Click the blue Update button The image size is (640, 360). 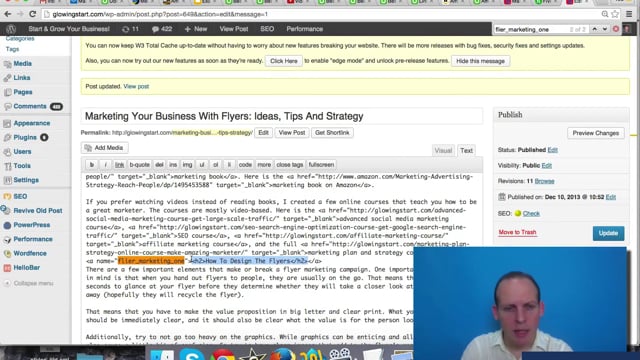click(x=608, y=233)
